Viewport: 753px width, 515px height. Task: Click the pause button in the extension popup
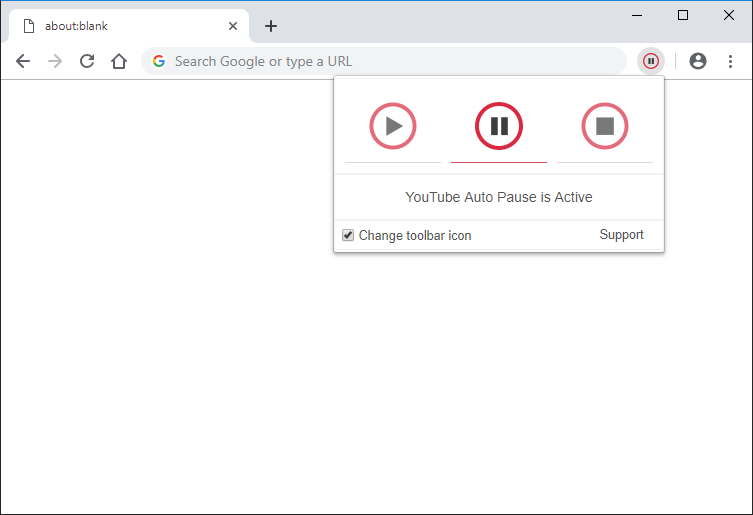[498, 126]
